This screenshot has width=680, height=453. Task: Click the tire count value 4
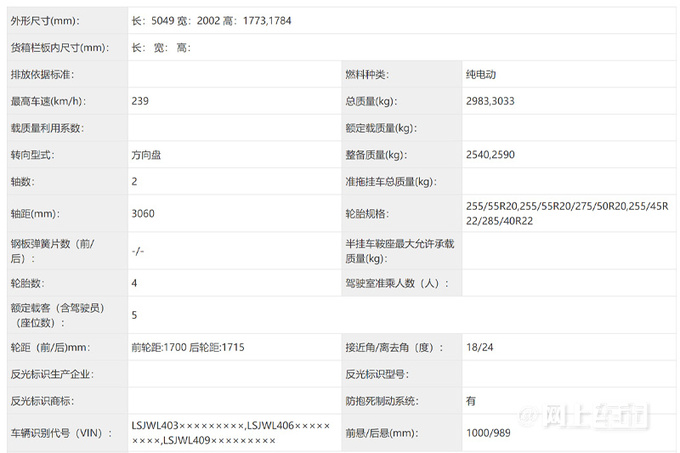click(134, 283)
